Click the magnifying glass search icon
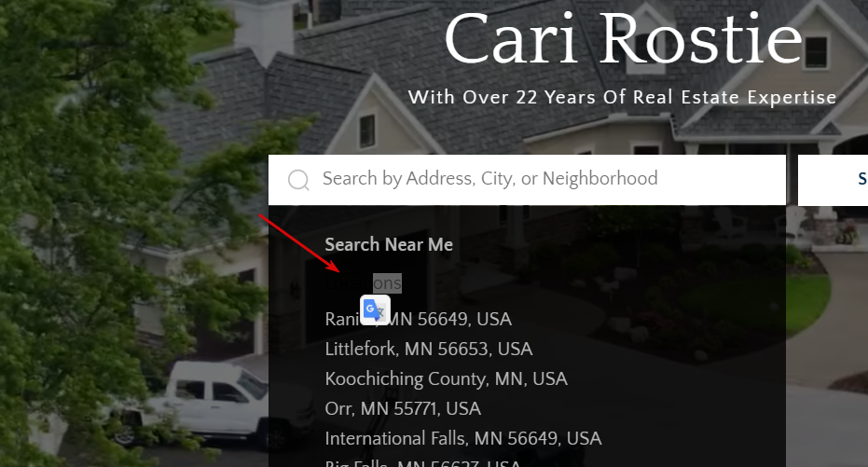The width and height of the screenshot is (868, 467). pos(298,180)
